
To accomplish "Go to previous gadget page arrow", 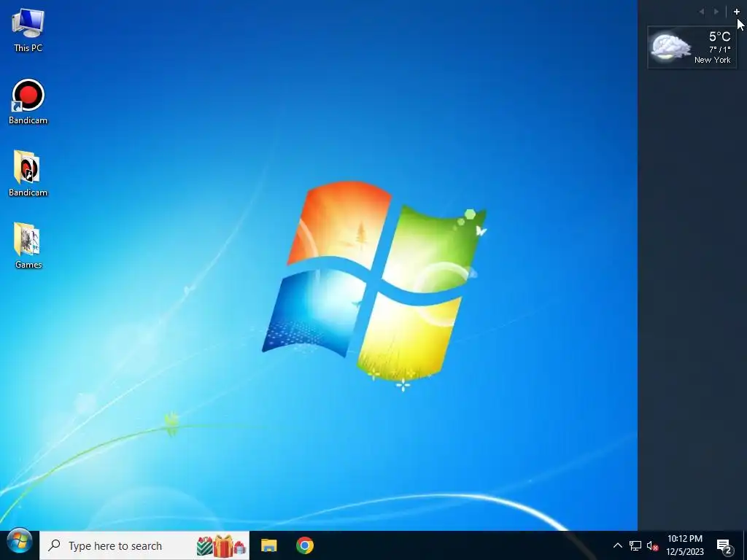I will (701, 12).
